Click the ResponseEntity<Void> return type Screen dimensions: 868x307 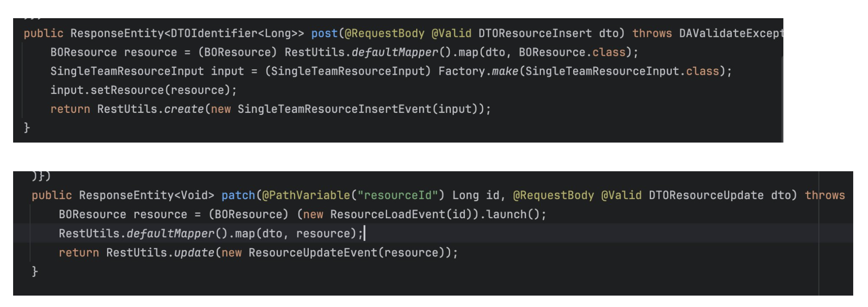coord(147,195)
